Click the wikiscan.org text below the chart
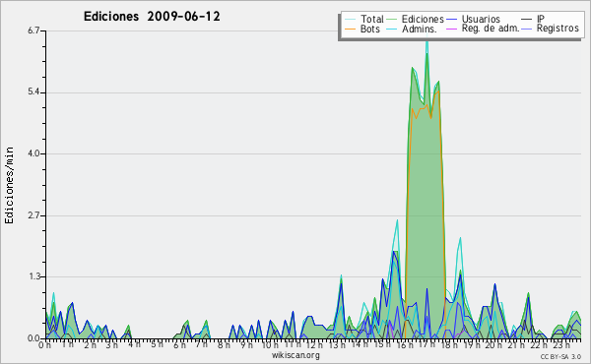Viewport: 591px width, 364px height. click(x=295, y=355)
